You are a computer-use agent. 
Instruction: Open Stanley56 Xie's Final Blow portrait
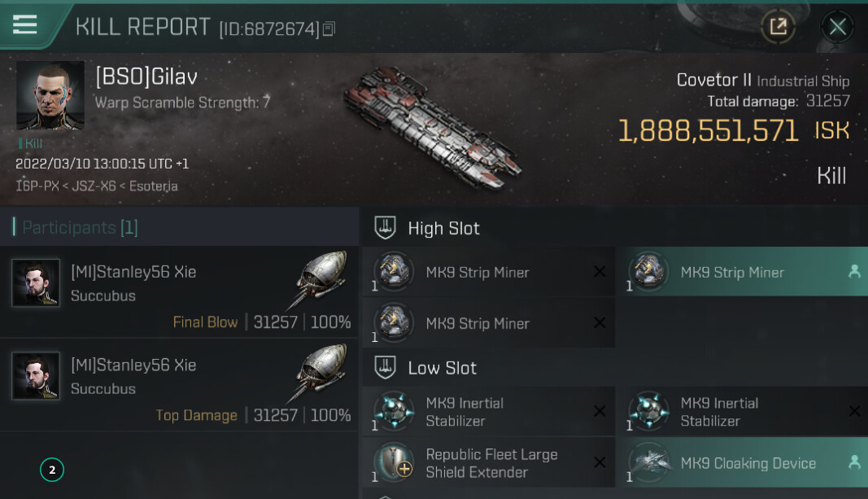pos(36,282)
